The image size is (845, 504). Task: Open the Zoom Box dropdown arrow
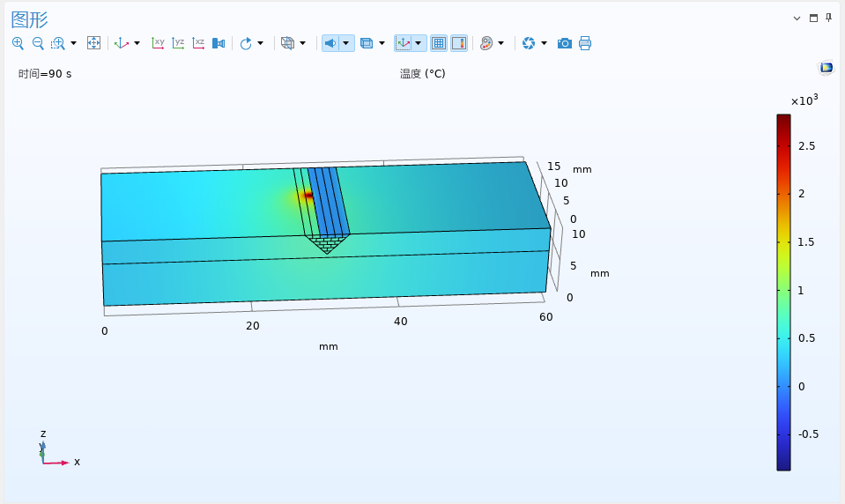tap(74, 43)
